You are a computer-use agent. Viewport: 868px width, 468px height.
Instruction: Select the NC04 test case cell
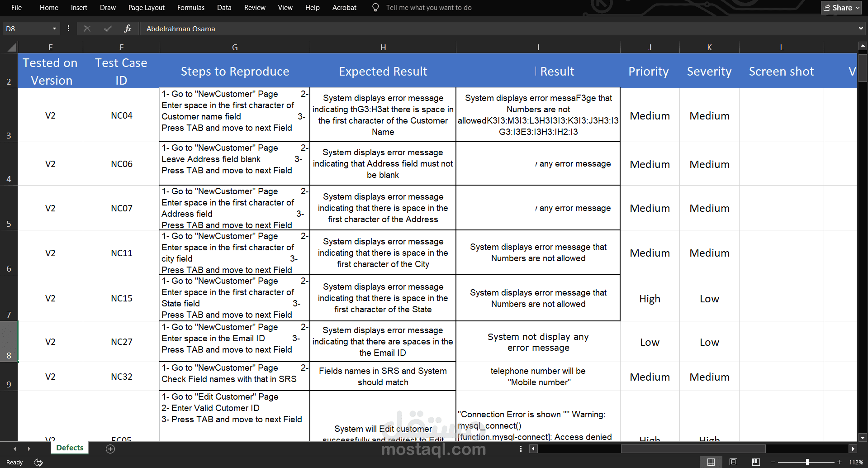coord(122,115)
